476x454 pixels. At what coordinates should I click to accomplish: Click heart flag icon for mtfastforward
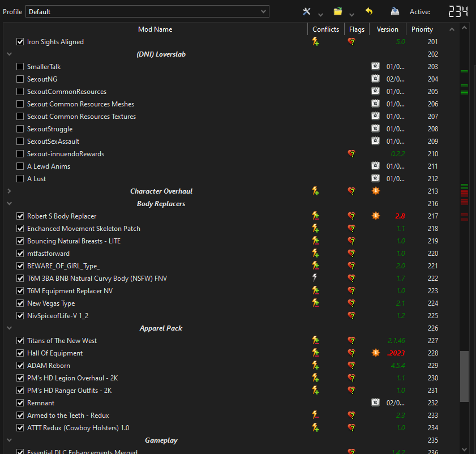pyautogui.click(x=351, y=253)
